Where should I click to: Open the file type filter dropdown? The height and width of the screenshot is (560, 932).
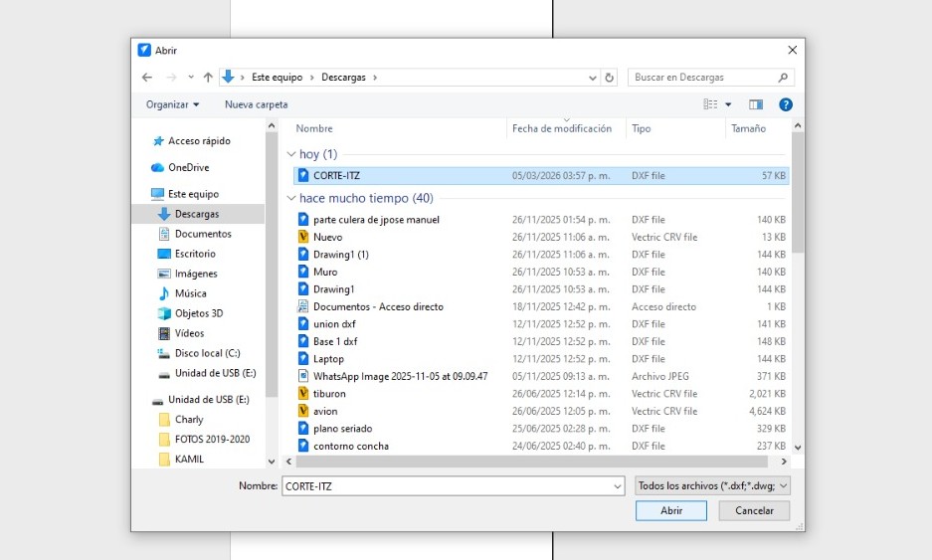coord(712,485)
